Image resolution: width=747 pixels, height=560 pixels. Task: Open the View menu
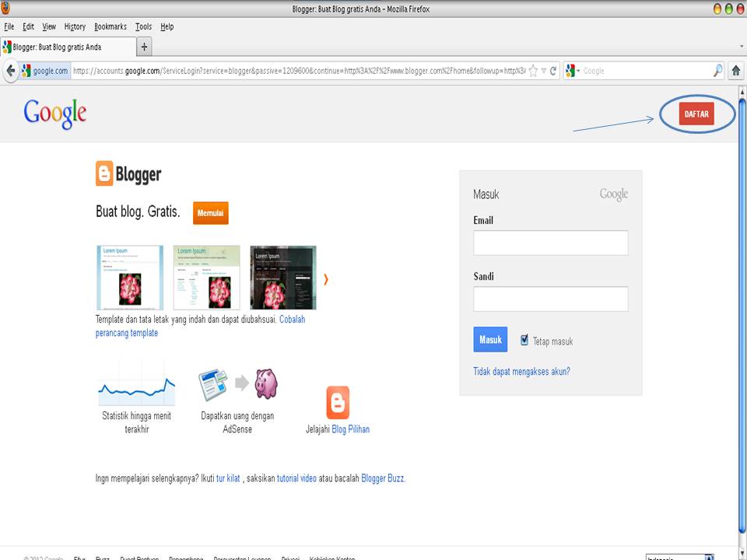[x=49, y=26]
